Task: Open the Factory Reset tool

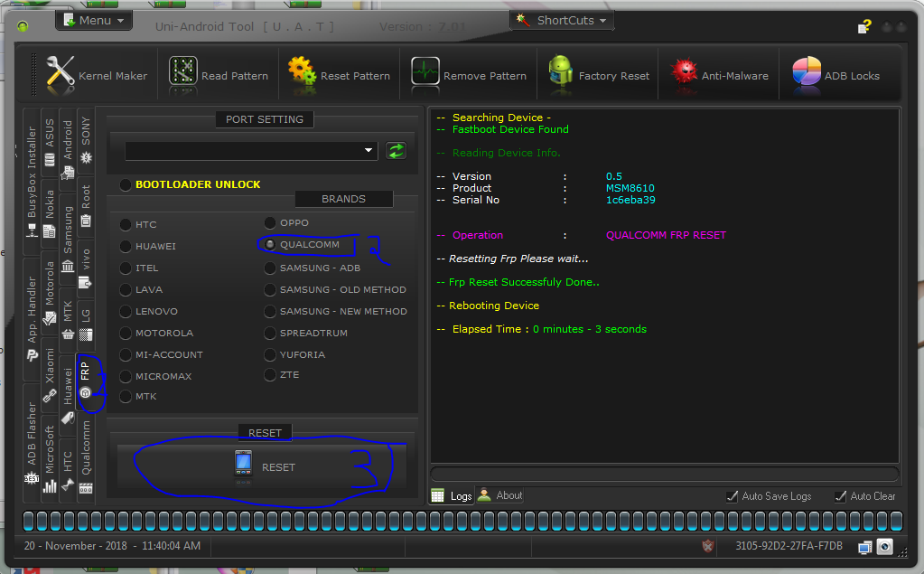Action: (x=598, y=76)
